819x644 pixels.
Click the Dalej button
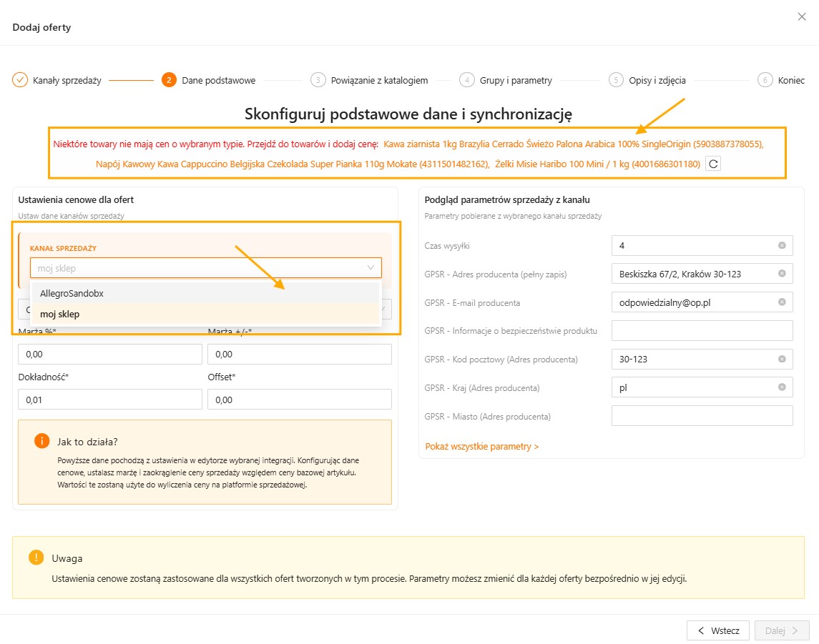click(782, 630)
